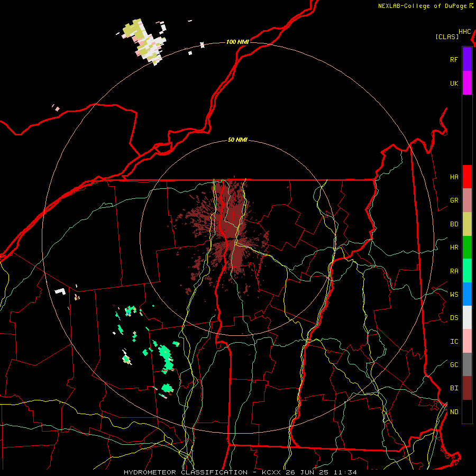Click the 'HR' legend label
This screenshot has width=476, height=476.
coord(454,248)
